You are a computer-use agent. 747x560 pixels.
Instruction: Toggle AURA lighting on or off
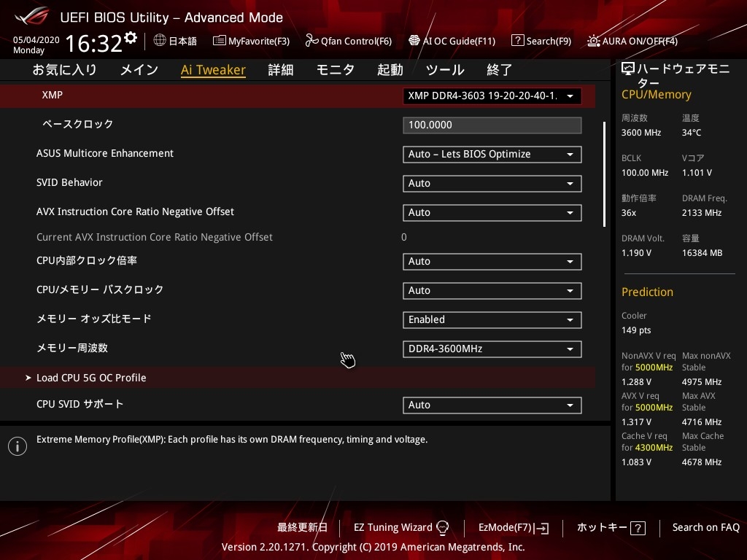(x=632, y=41)
